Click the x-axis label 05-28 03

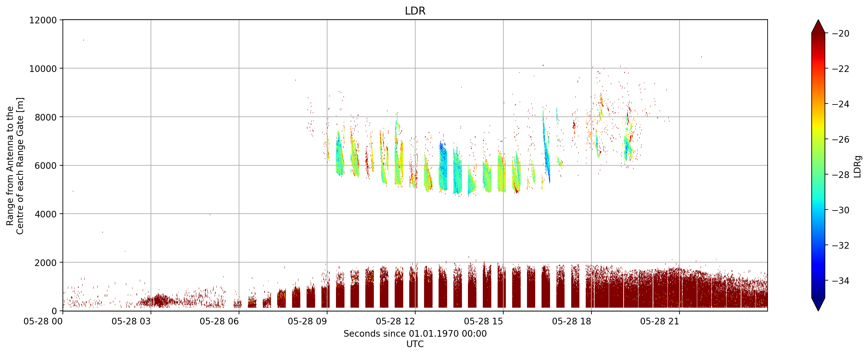[x=131, y=321]
